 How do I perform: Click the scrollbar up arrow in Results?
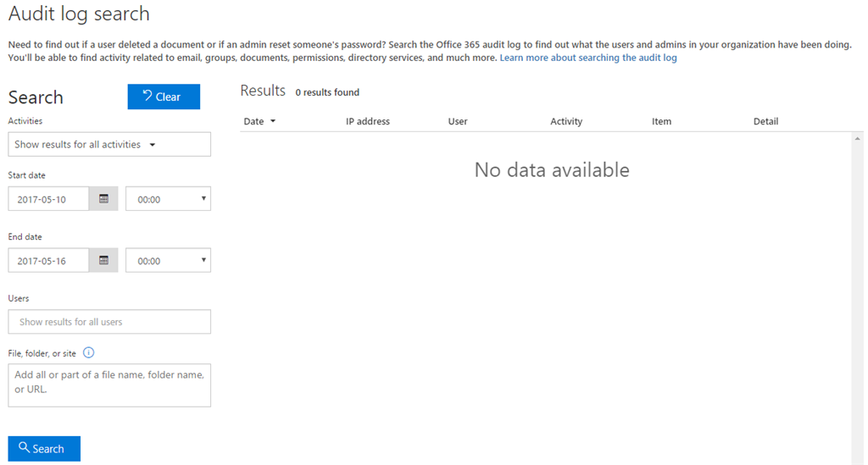[858, 139]
